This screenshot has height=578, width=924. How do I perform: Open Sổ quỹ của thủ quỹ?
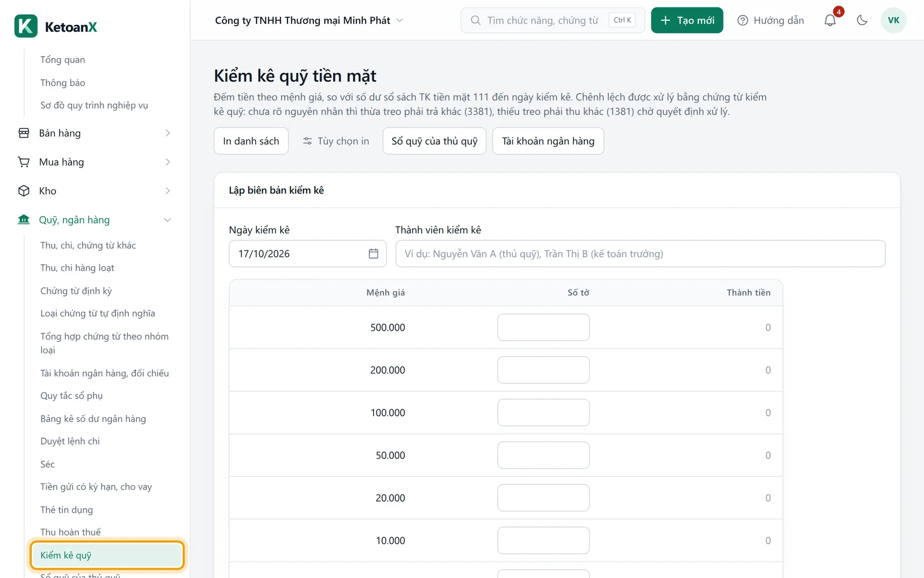[x=434, y=141]
